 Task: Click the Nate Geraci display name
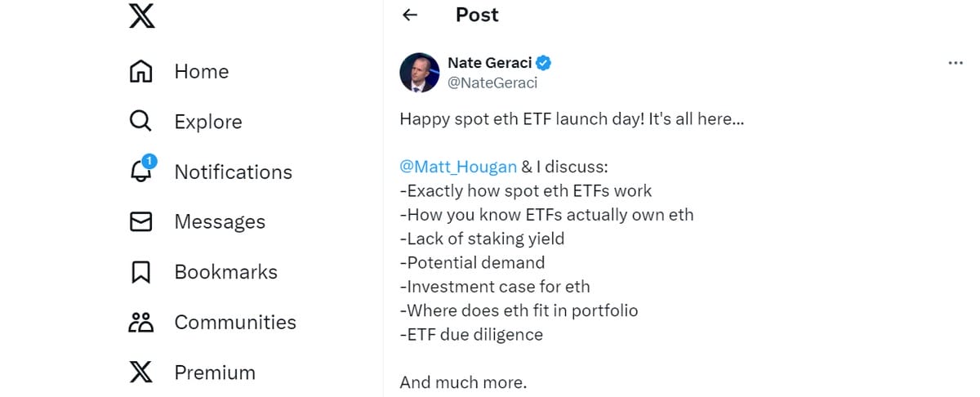click(x=489, y=63)
